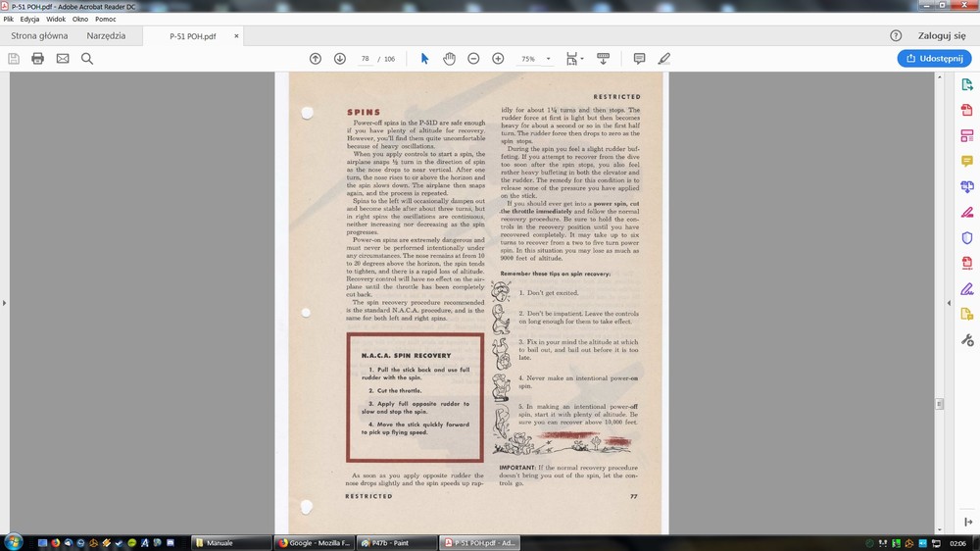The width and height of the screenshot is (980, 551).
Task: Activate the selection arrow tool
Action: [425, 59]
